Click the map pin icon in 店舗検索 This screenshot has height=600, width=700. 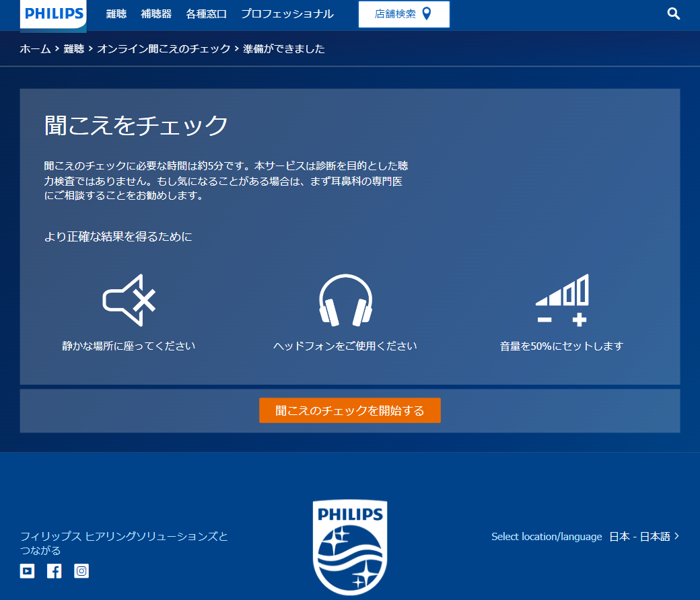(427, 14)
